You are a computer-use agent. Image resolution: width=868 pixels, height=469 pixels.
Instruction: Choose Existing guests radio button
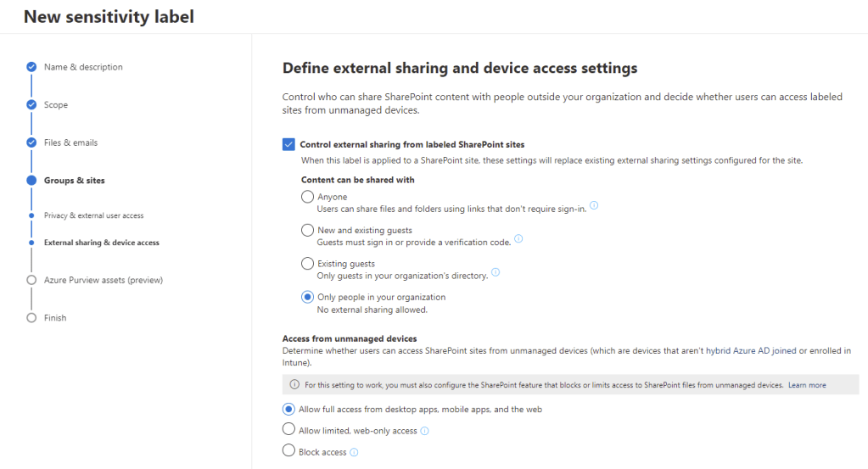click(x=308, y=264)
